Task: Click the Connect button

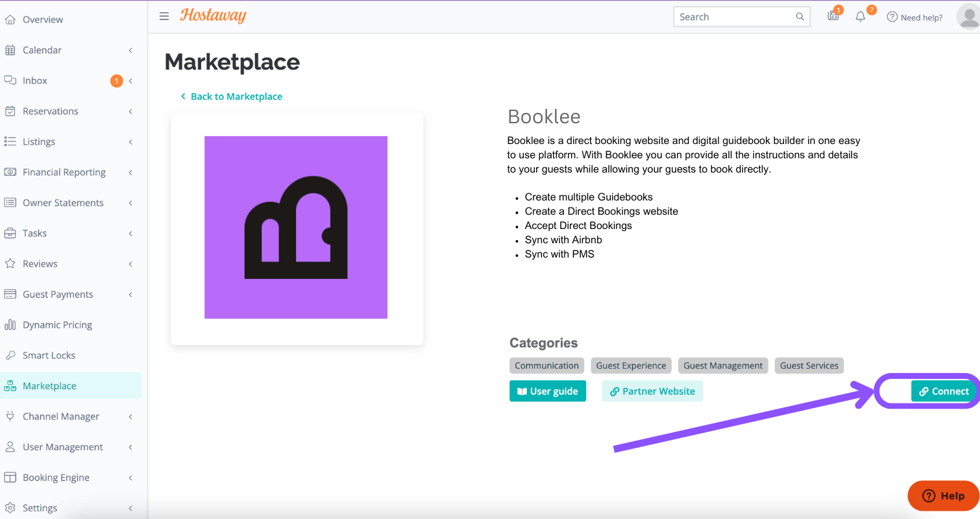Action: point(944,391)
